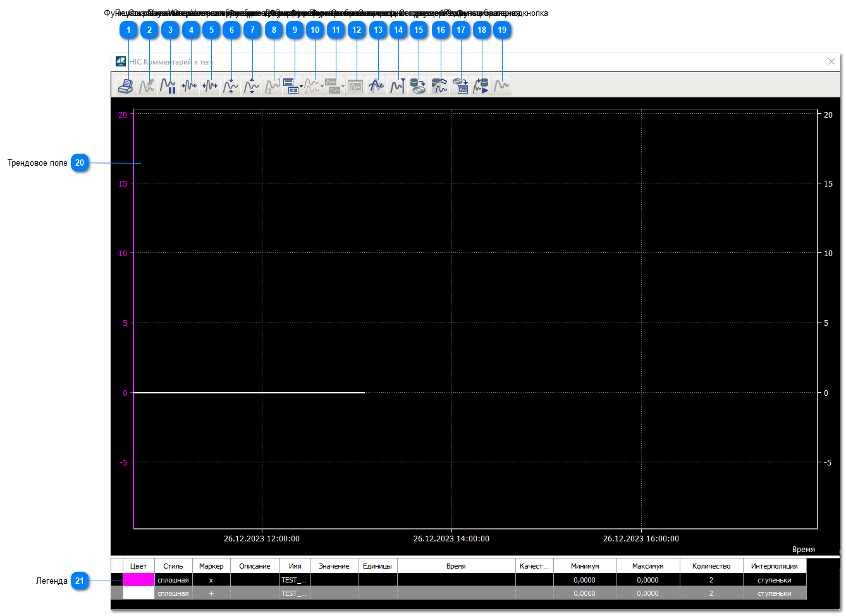This screenshot has width=846, height=616.
Task: Click the database playback curve icon
Action: point(481,86)
